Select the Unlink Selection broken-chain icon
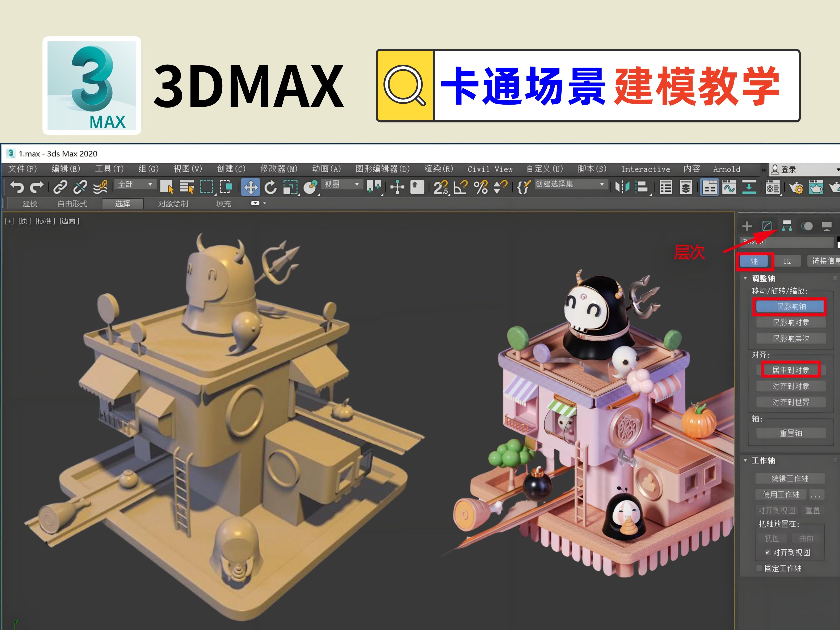Screen dimensions: 840x630 click(x=80, y=187)
